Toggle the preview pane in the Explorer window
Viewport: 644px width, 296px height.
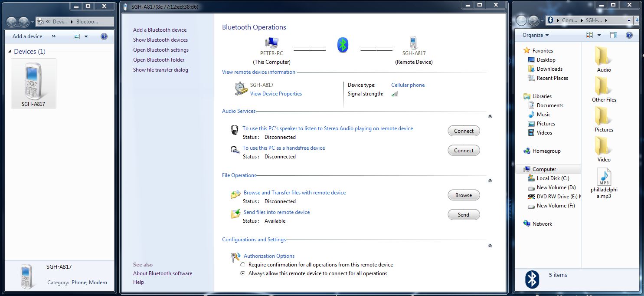coord(613,35)
